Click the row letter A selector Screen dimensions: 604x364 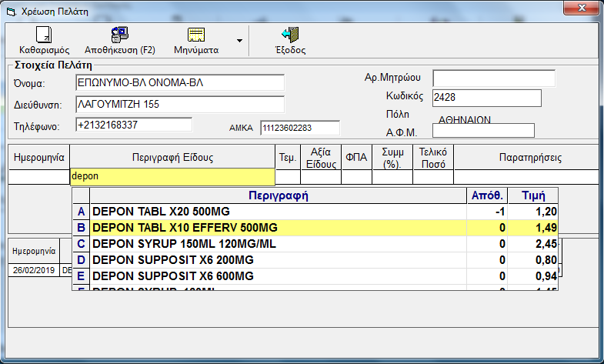(81, 212)
